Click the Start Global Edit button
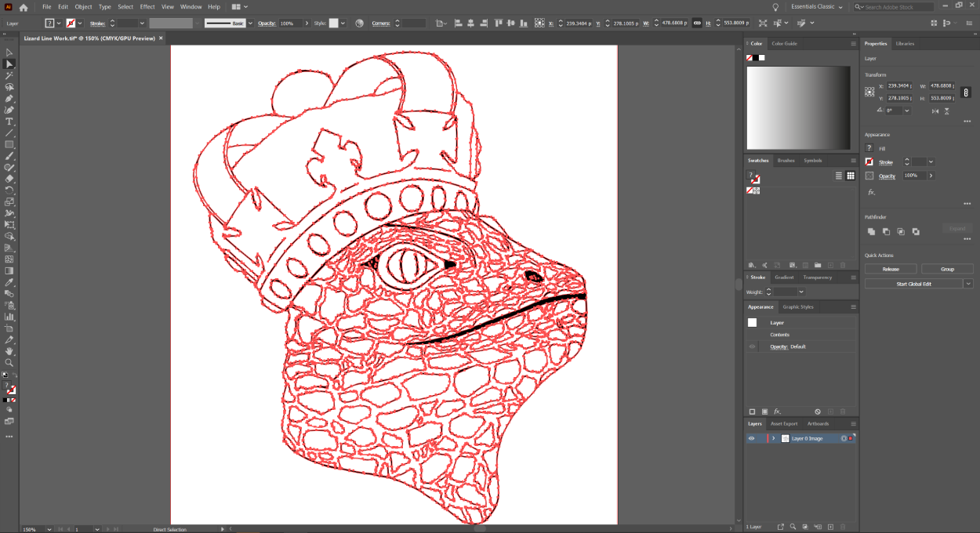 click(913, 284)
